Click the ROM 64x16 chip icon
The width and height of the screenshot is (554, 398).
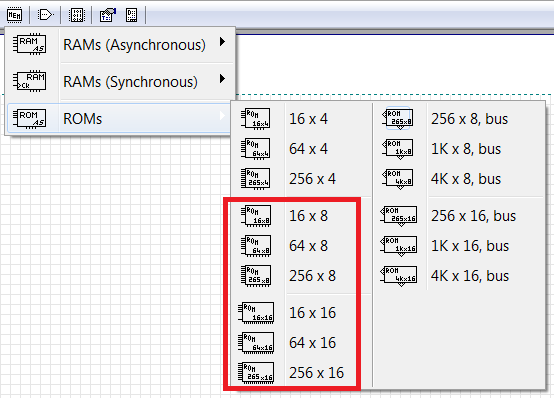click(x=256, y=343)
